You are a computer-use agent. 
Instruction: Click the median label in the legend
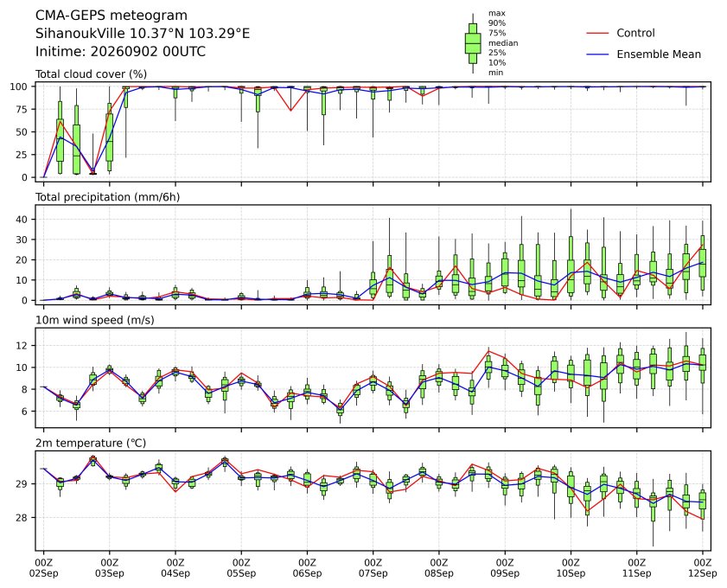coord(503,43)
